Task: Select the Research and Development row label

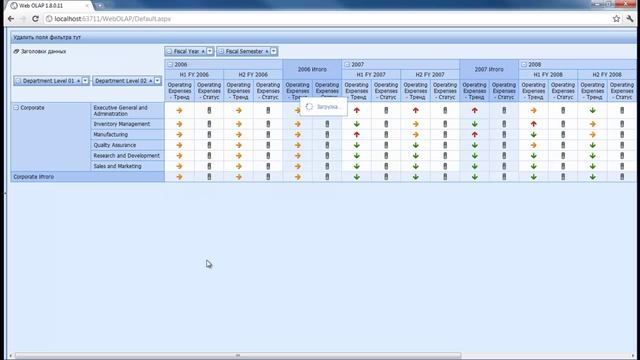Action: click(x=127, y=156)
